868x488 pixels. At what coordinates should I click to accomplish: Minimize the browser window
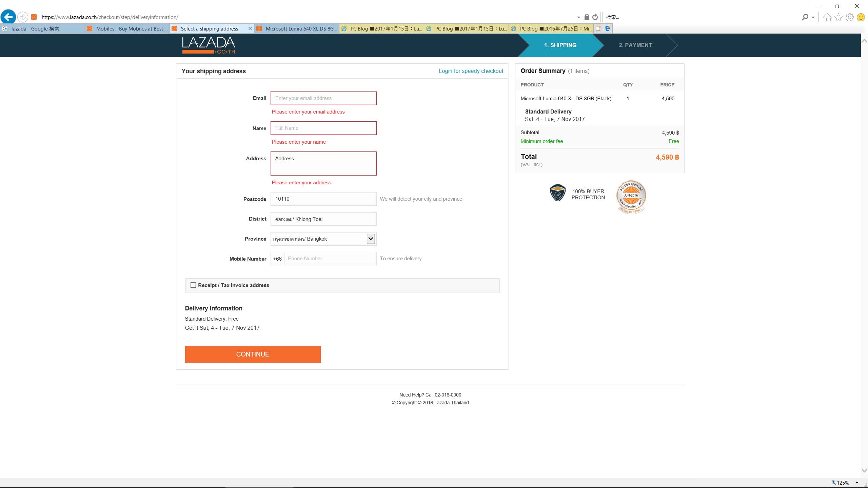click(817, 6)
